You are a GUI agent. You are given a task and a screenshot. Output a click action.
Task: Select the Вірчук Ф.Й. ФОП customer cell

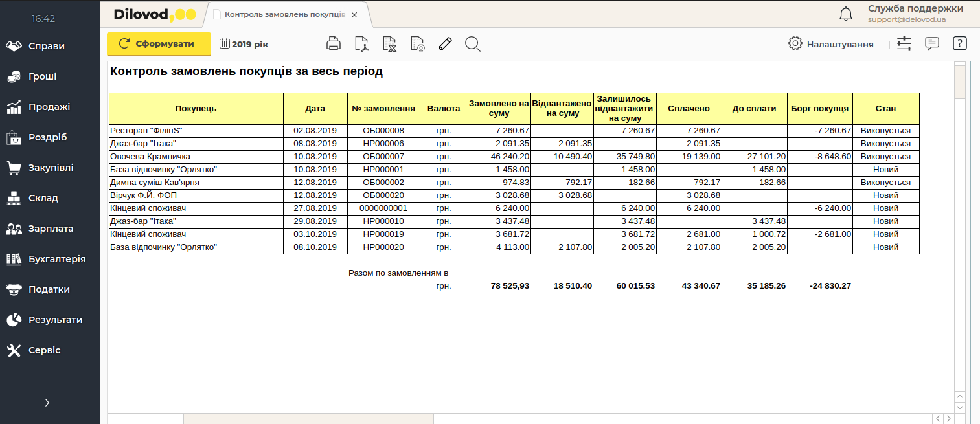point(196,195)
